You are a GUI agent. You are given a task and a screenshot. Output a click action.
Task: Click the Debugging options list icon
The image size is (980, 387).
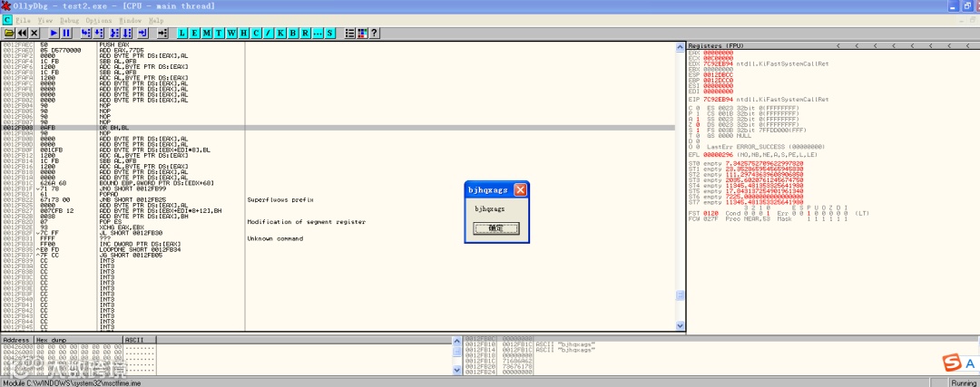[x=350, y=34]
